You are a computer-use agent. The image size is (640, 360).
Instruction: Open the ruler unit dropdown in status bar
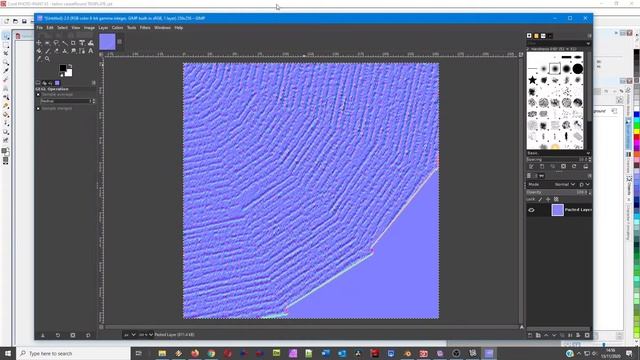pos(130,335)
